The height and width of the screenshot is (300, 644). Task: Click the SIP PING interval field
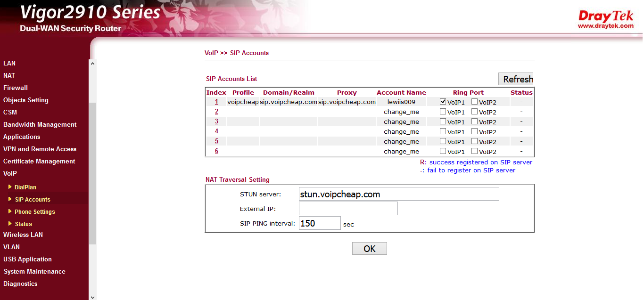coord(320,223)
